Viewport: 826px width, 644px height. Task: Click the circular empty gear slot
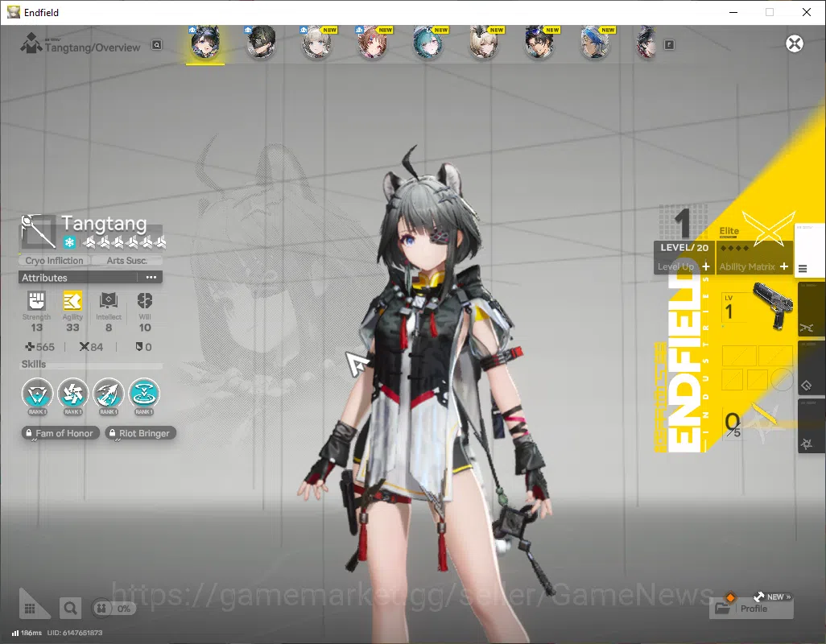coord(782,379)
